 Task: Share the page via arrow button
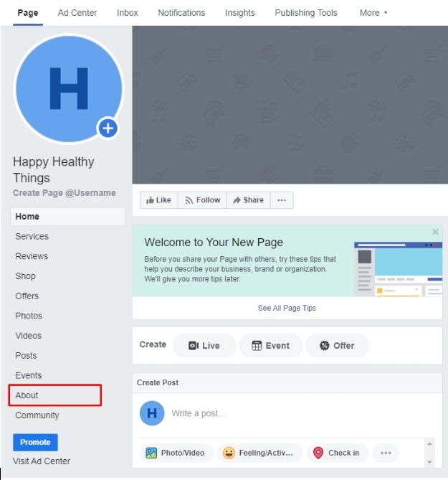248,200
